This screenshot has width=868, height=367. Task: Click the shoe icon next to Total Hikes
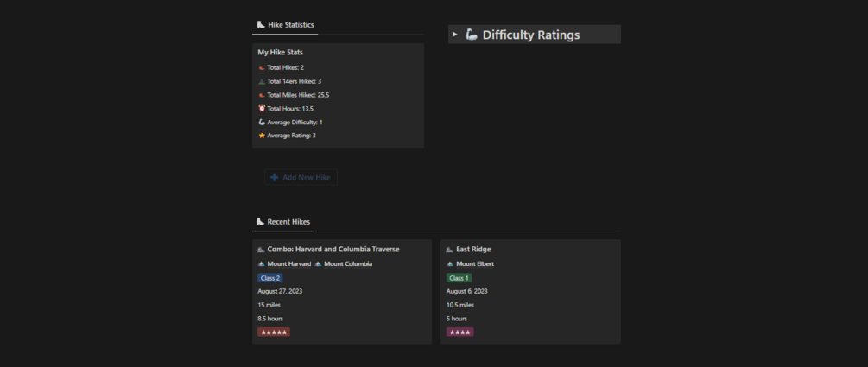(x=262, y=67)
